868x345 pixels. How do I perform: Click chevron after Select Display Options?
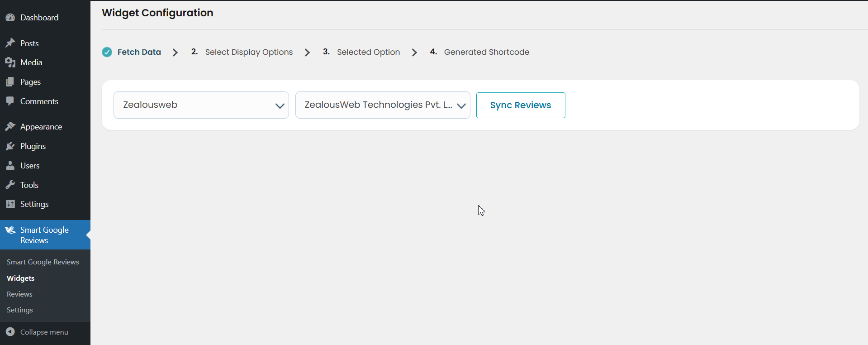click(308, 53)
